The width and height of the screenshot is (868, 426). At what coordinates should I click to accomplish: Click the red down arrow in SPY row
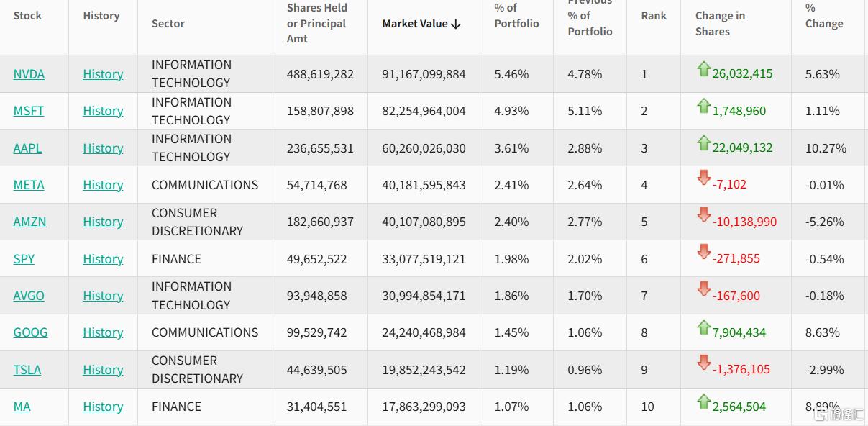click(x=703, y=253)
